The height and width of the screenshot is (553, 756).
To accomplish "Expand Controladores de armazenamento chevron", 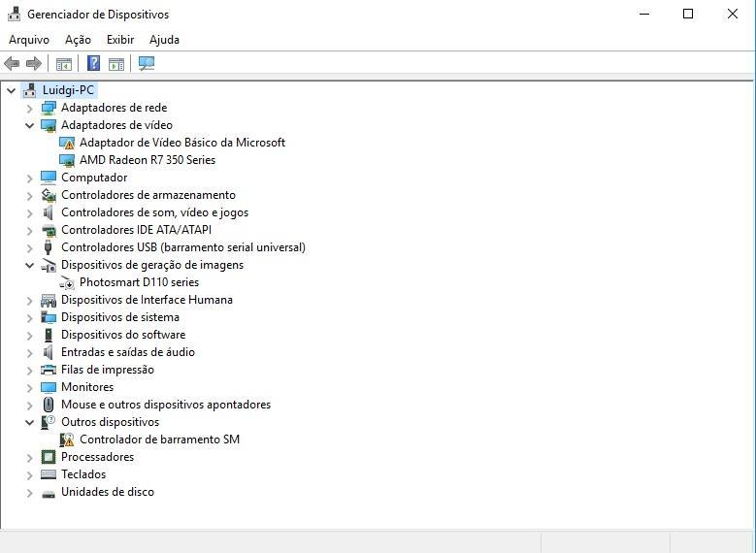I will (29, 196).
